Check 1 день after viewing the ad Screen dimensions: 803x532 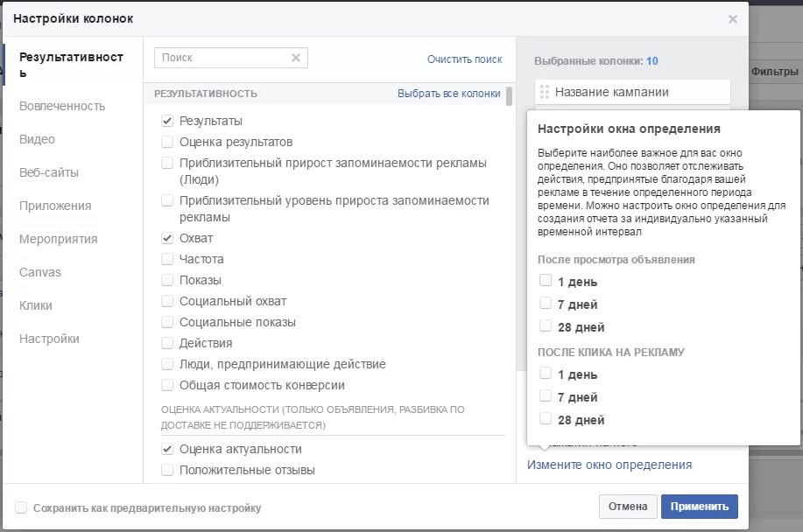click(546, 280)
